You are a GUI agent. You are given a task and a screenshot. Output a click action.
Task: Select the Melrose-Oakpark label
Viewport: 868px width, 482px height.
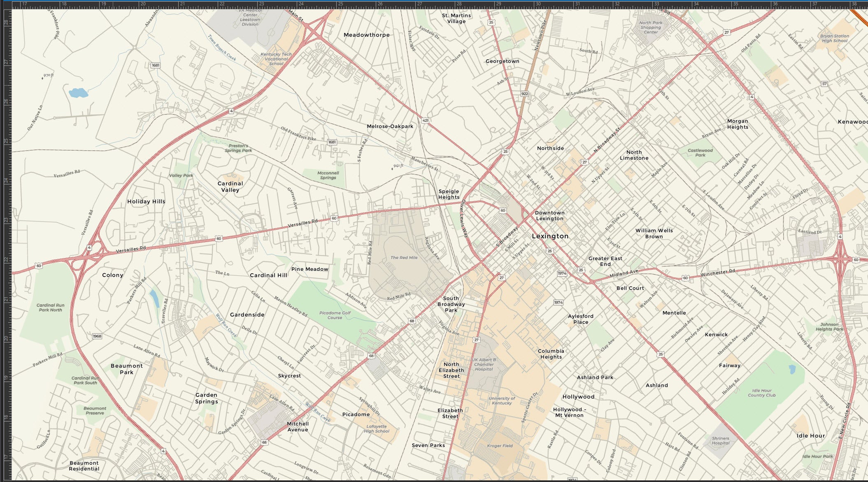coord(390,126)
